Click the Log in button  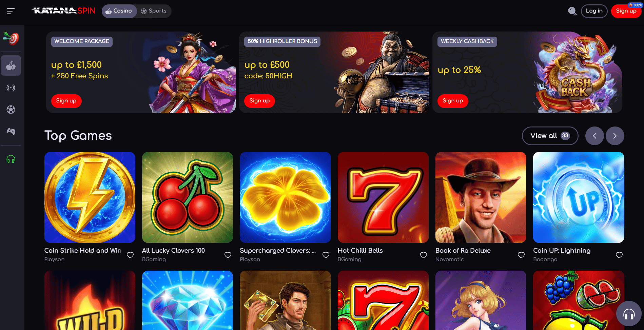coord(594,11)
